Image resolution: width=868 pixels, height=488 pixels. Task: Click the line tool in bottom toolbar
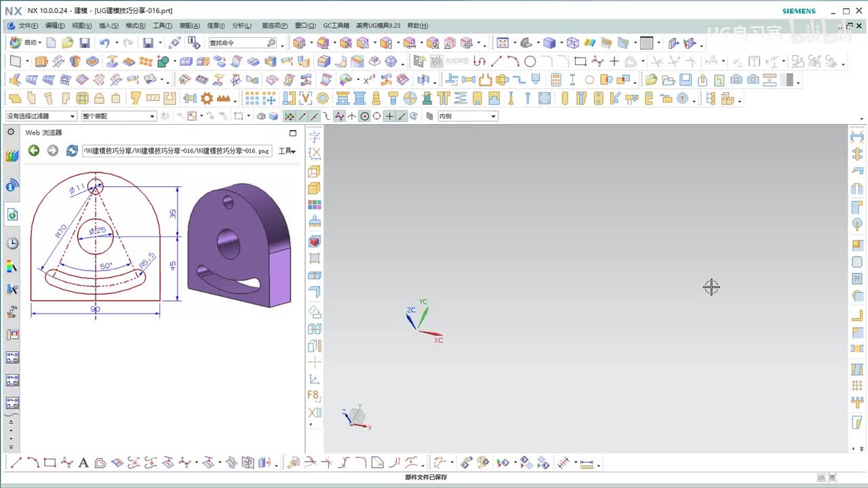pyautogui.click(x=16, y=464)
